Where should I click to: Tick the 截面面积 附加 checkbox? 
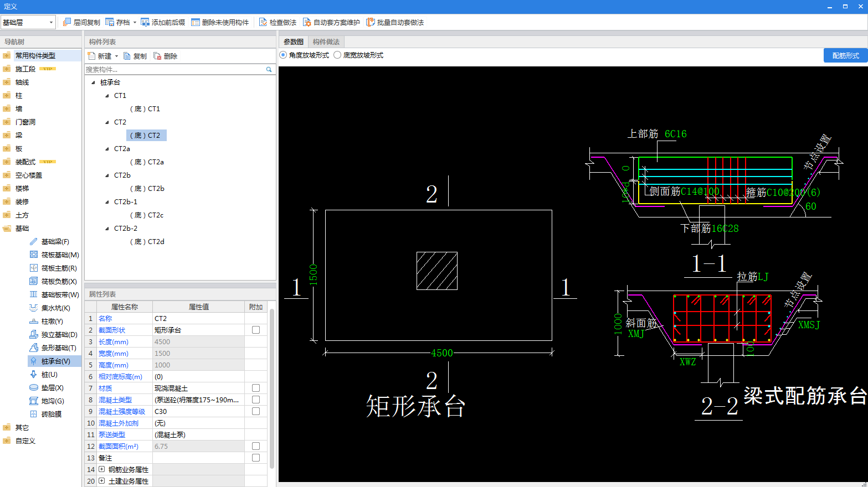coord(256,446)
